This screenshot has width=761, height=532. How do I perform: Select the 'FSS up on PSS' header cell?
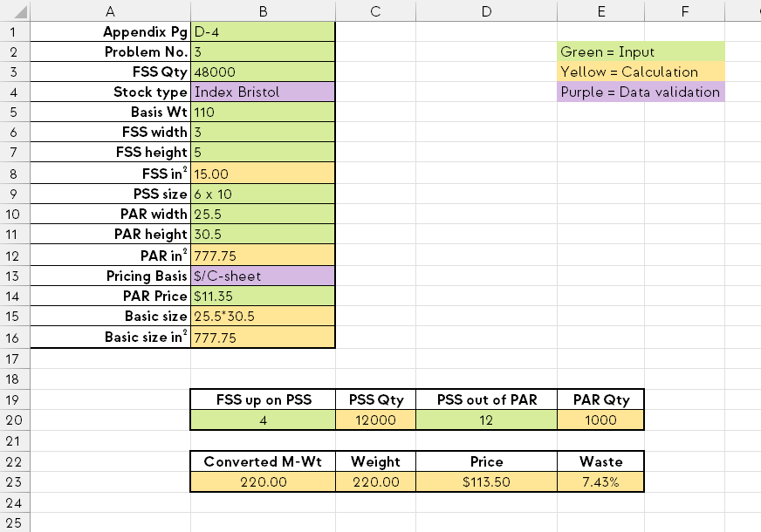263,399
